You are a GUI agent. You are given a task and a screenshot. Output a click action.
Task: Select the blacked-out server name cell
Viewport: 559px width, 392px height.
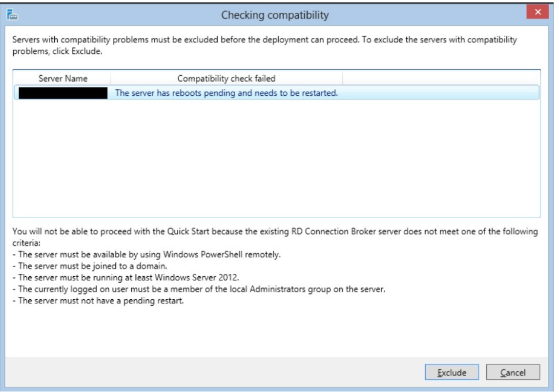coord(63,93)
